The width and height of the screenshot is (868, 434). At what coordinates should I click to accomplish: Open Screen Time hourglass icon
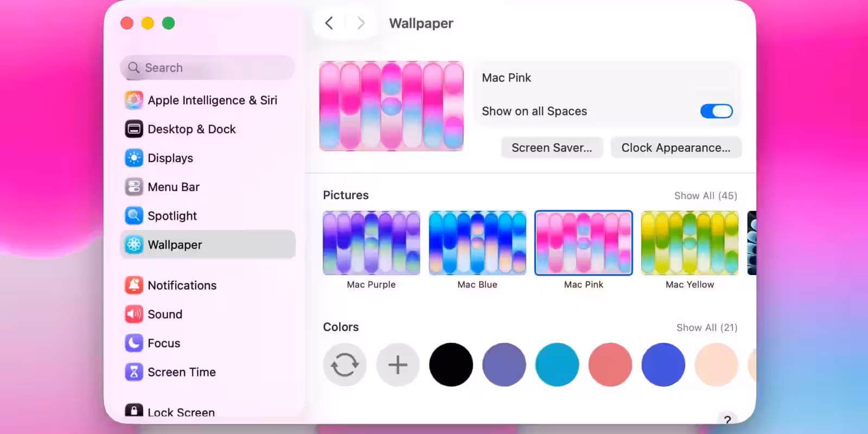134,372
